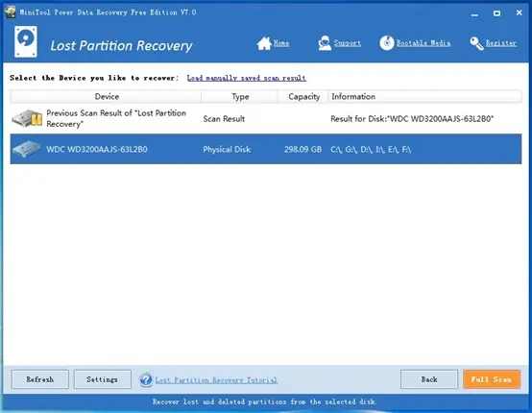Image resolution: width=532 pixels, height=413 pixels.
Task: Click Result for Disk WDC WD3200AAJS-63L2B0 text
Action: click(x=412, y=119)
